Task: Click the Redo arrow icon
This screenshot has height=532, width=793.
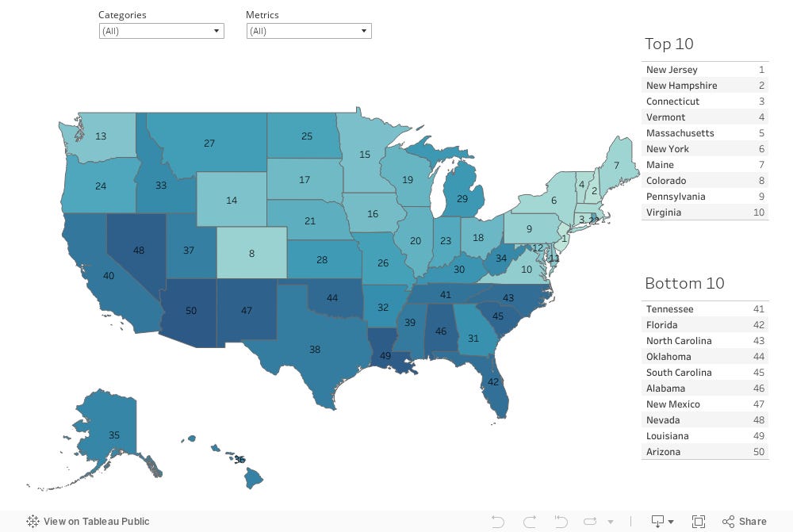Action: (x=530, y=522)
